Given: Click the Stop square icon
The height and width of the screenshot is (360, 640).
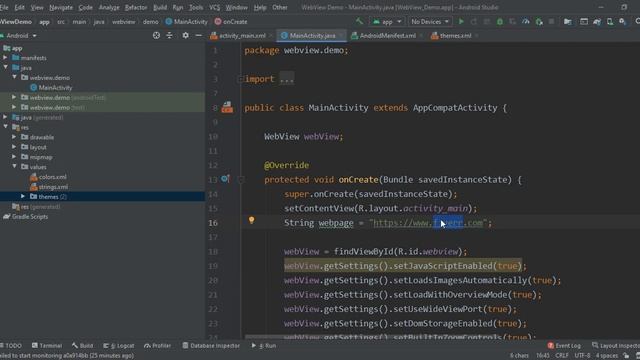Looking at the screenshot, I should pyautogui.click(x=551, y=21).
